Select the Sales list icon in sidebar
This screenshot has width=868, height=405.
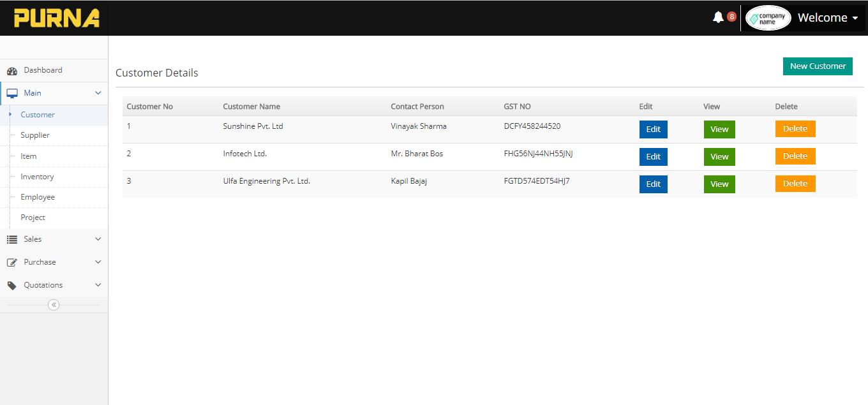point(11,239)
